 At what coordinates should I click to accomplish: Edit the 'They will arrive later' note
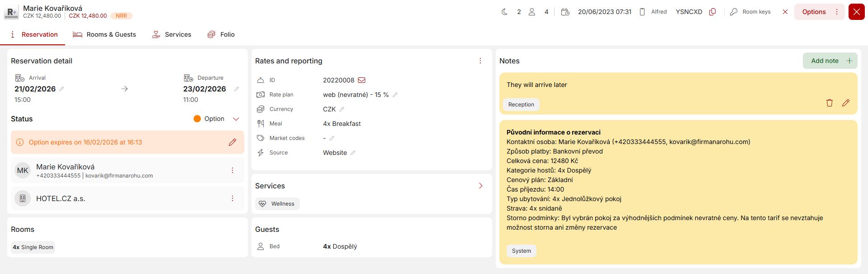(845, 103)
